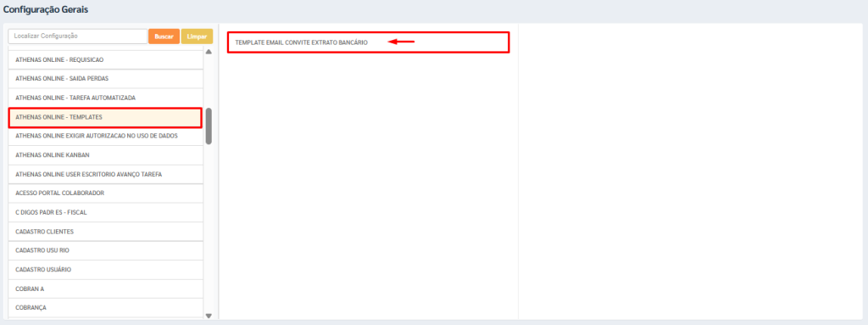The image size is (868, 325).
Task: Open ATHENAS ONLINE EXIGIR AUTORIZACAO NO USO DE DADOS
Action: (x=106, y=136)
